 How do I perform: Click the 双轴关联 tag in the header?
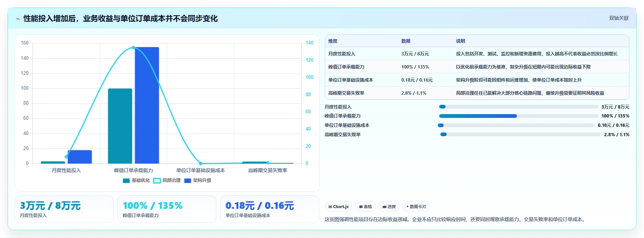tap(619, 18)
